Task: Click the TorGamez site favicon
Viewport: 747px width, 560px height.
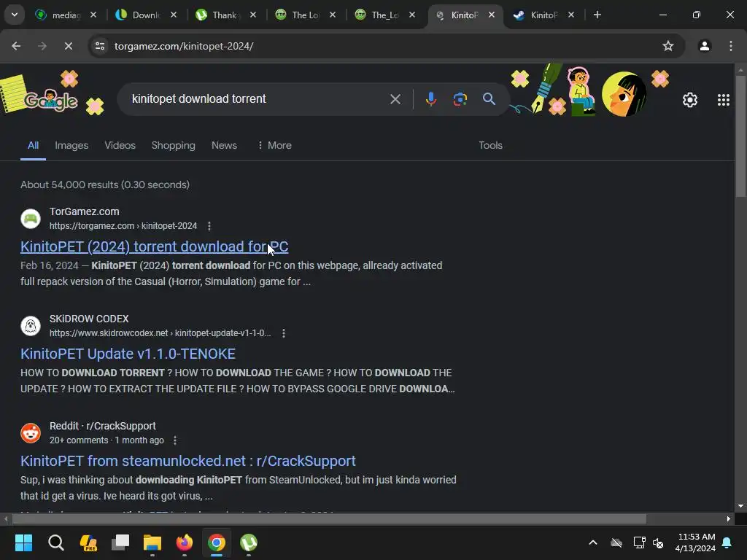Action: click(x=31, y=219)
